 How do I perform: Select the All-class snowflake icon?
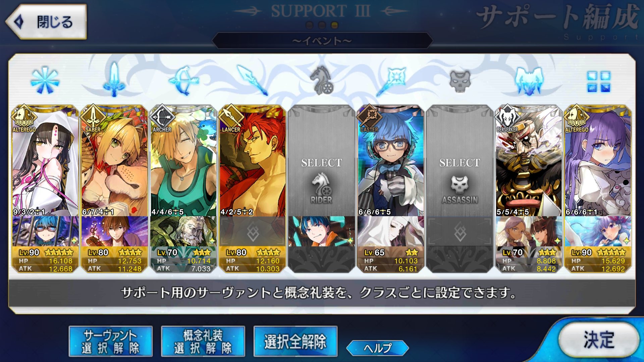pos(45,80)
